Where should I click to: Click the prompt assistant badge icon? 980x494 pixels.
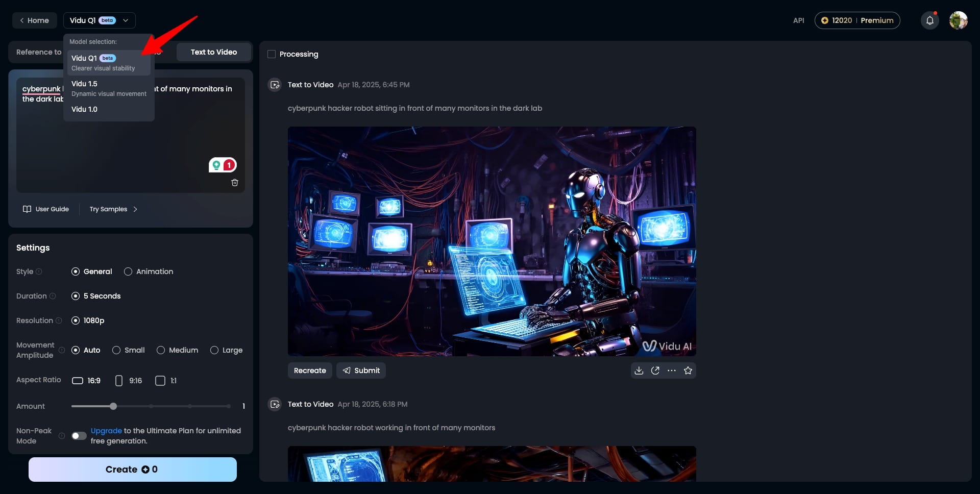click(x=223, y=165)
